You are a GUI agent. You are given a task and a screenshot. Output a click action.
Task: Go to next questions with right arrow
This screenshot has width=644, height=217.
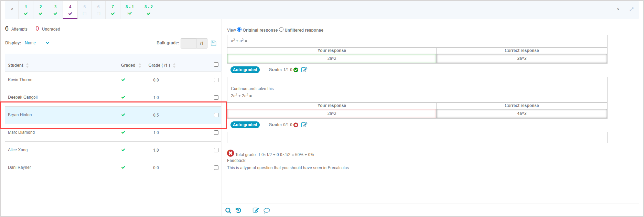[618, 9]
